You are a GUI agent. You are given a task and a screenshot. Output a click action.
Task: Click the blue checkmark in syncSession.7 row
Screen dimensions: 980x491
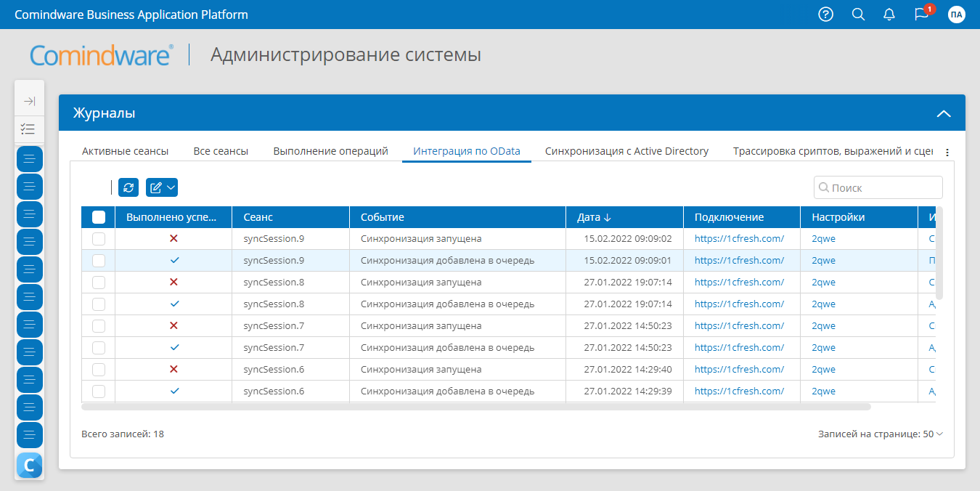coord(173,347)
